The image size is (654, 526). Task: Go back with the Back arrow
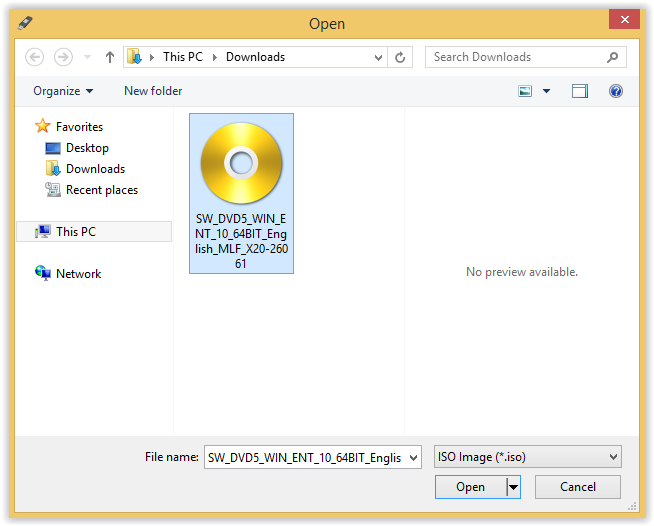point(35,57)
